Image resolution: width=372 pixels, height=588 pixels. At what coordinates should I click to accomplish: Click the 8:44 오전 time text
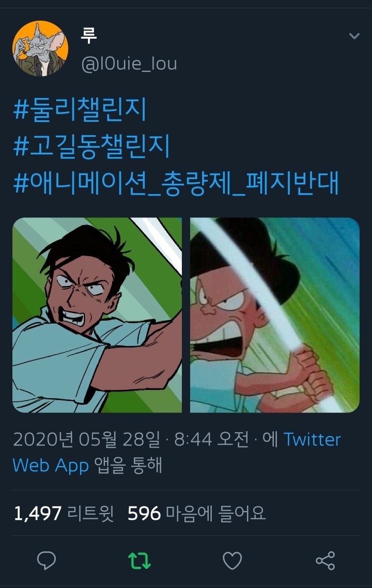[211, 439]
